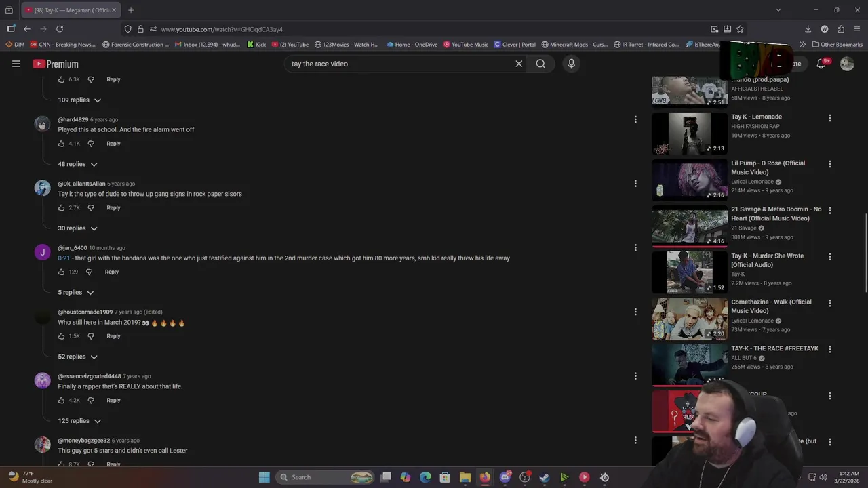Click the search magnifier button

(x=540, y=64)
